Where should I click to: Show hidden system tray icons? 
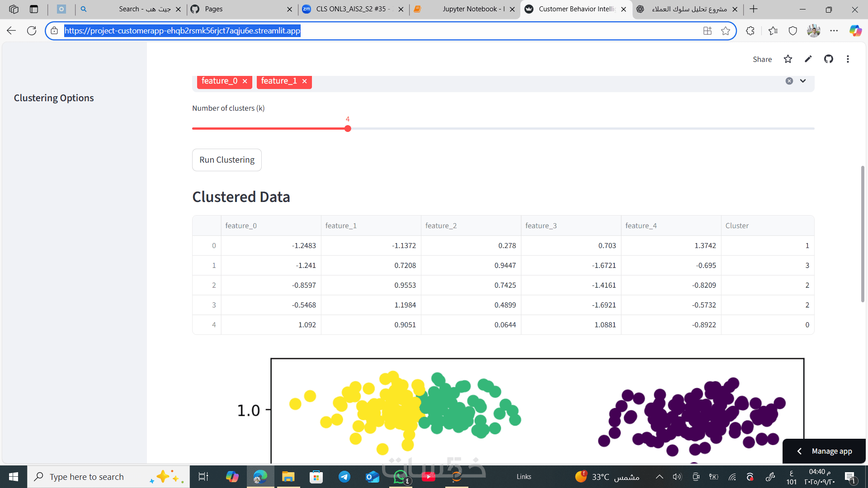coord(659,477)
